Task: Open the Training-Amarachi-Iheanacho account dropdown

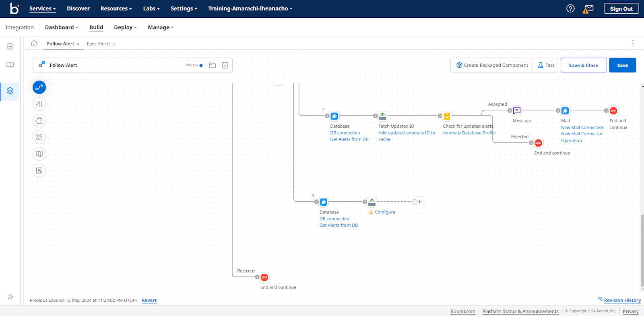Action: (x=250, y=8)
